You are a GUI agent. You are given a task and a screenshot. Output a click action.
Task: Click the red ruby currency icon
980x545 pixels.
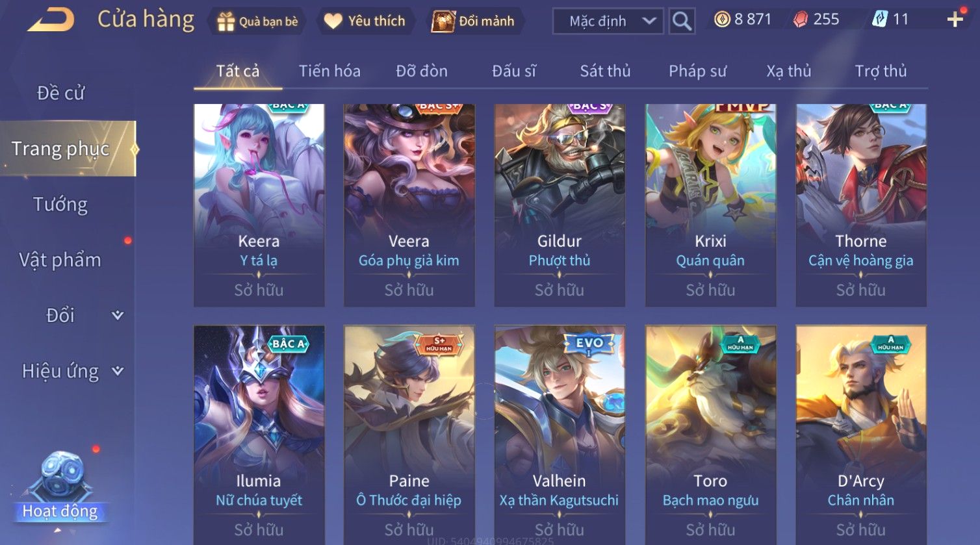(801, 19)
